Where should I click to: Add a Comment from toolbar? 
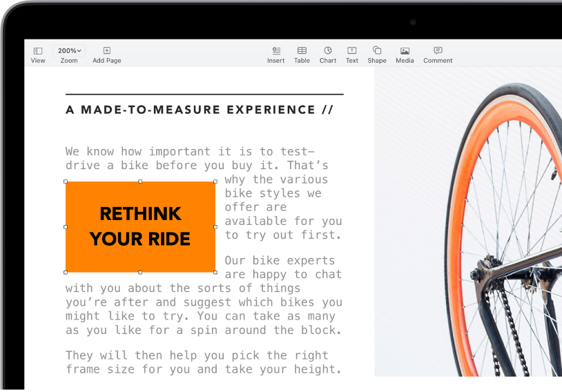coord(438,50)
